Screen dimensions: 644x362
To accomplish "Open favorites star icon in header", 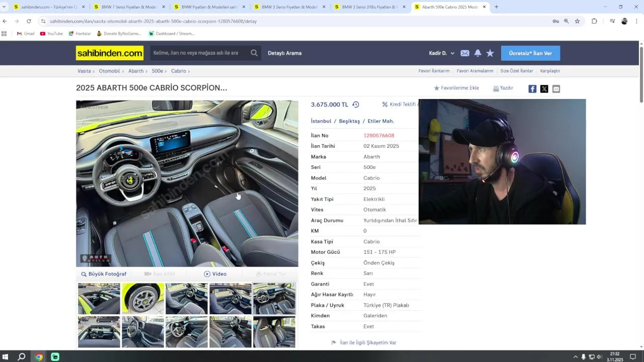I will [x=490, y=53].
